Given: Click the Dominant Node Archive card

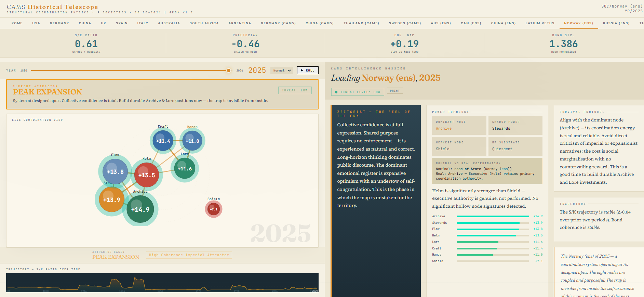Looking at the screenshot, I should point(459,126).
